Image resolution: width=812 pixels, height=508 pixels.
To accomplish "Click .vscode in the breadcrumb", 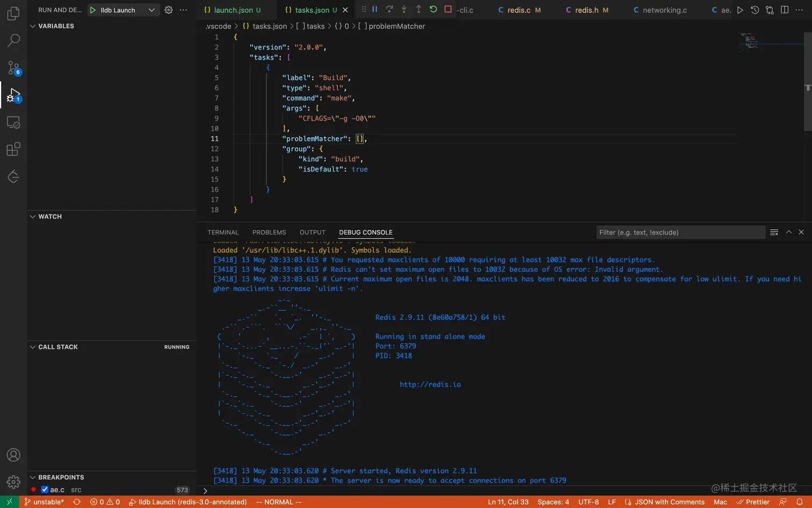I will pos(219,26).
